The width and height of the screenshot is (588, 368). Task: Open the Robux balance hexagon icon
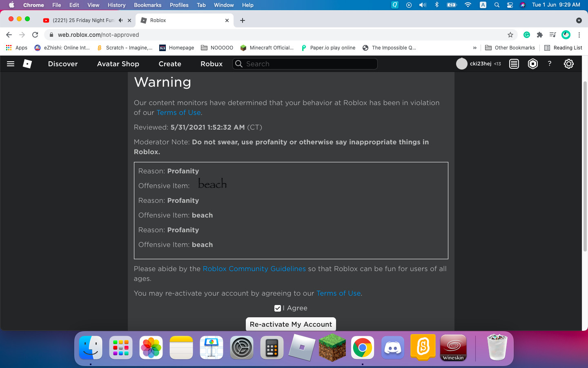(532, 64)
